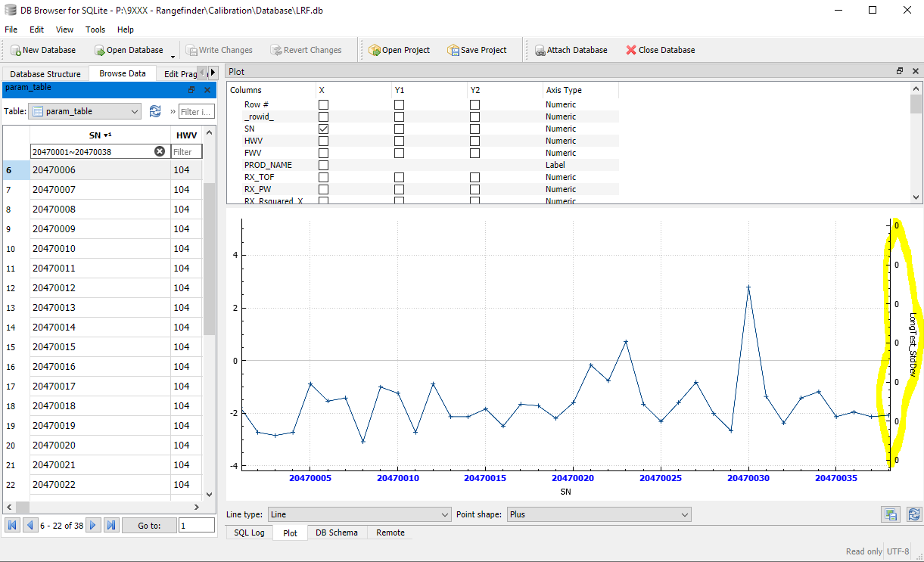Open a Project via the toolbar icon
The width and height of the screenshot is (924, 562).
400,50
